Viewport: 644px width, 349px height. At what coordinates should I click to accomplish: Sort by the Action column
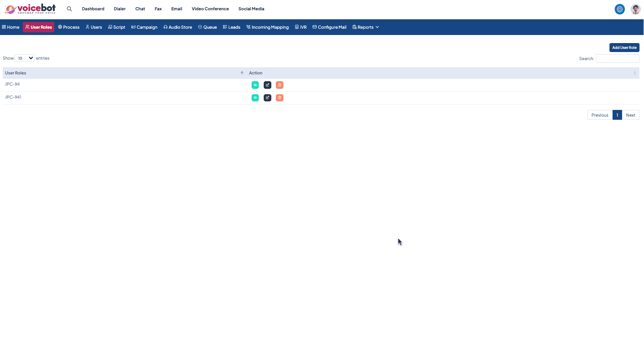coord(442,73)
